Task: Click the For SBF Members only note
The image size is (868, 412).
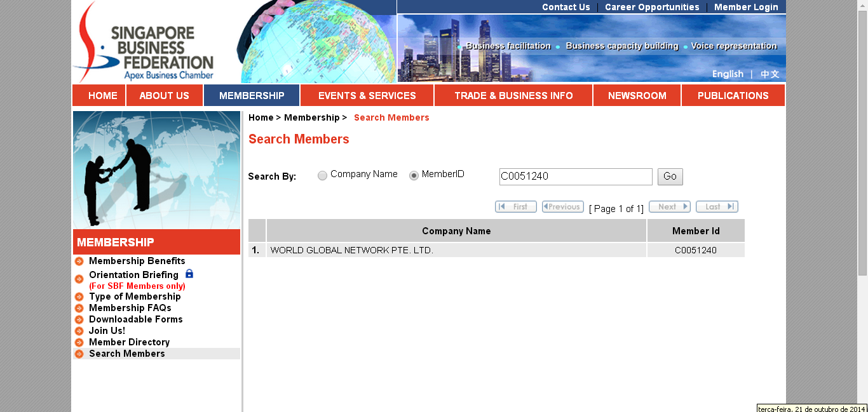Action: point(137,286)
